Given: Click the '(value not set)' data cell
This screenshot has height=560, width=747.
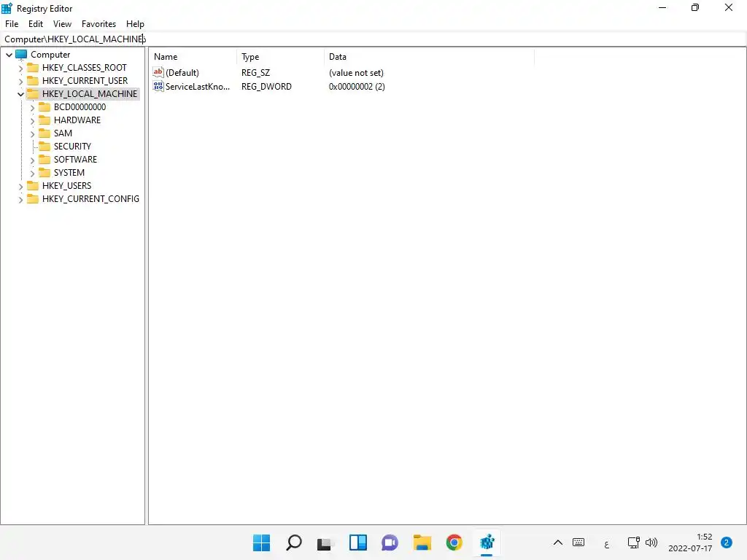Looking at the screenshot, I should 356,73.
